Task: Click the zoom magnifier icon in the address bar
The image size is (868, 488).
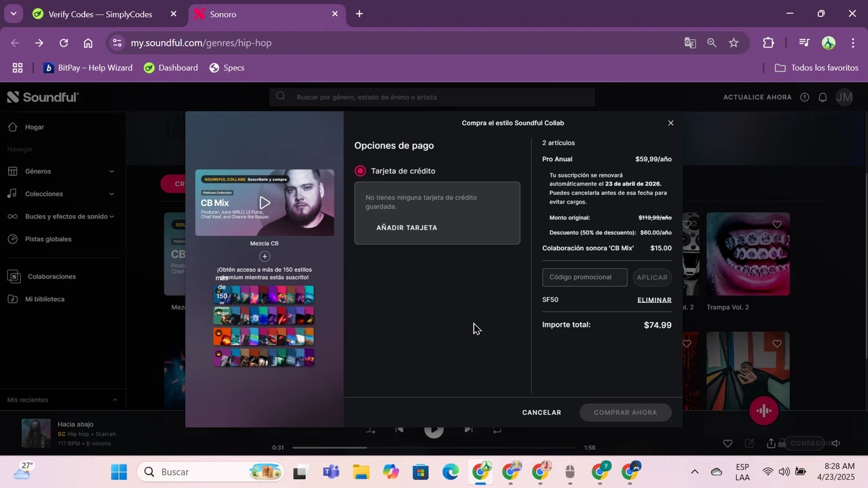Action: 712,43
